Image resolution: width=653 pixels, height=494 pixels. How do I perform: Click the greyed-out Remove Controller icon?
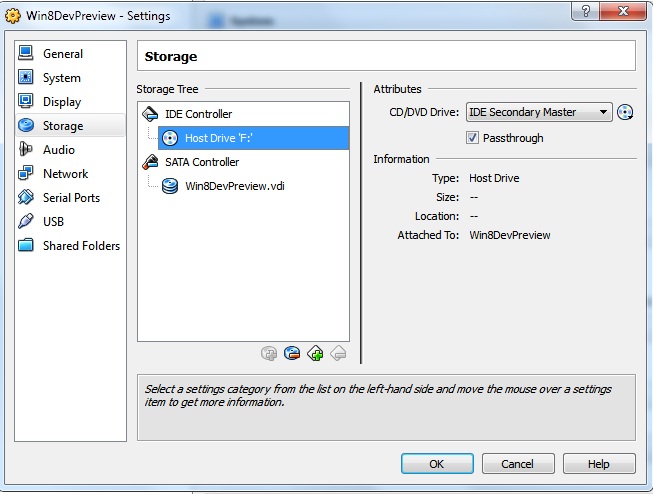[339, 353]
